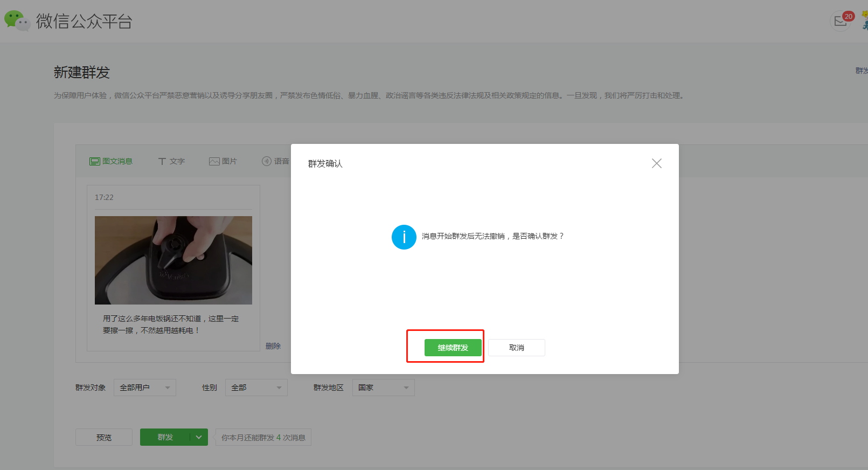
Task: Click the 预览 button
Action: coord(104,437)
